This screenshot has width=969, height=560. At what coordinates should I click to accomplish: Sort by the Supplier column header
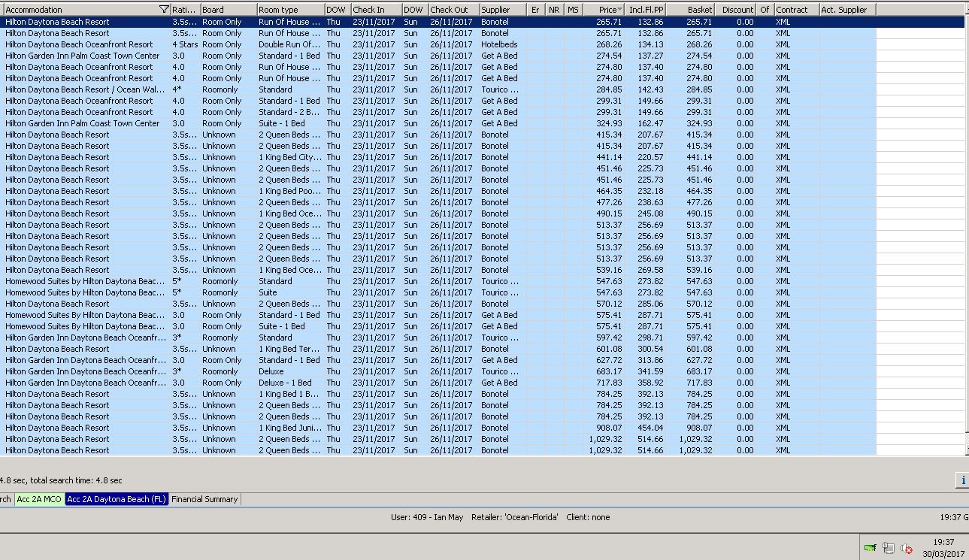[x=503, y=10]
